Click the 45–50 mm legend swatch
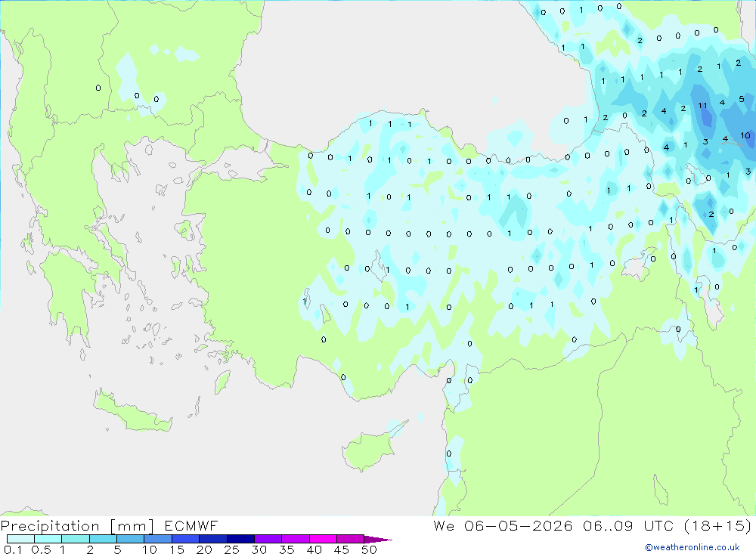756x554 pixels. pyautogui.click(x=350, y=539)
